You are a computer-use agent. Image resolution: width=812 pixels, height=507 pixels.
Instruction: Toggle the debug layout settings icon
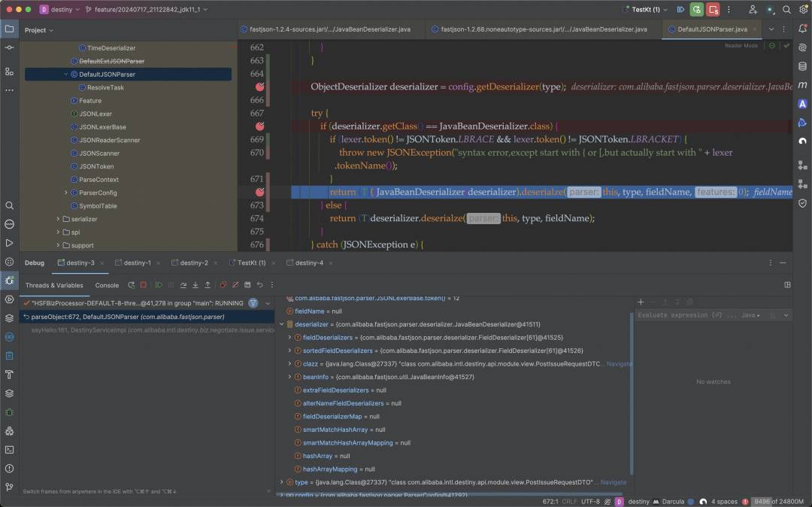coord(787,285)
